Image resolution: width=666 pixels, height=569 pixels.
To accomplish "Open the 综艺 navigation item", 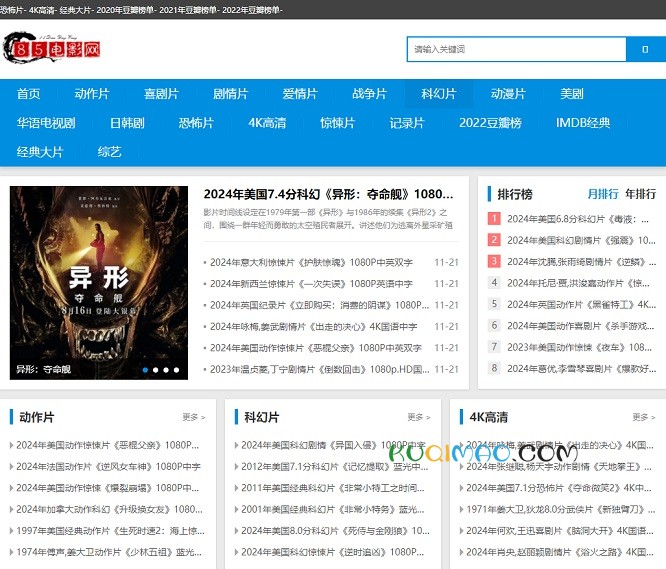I will (110, 152).
